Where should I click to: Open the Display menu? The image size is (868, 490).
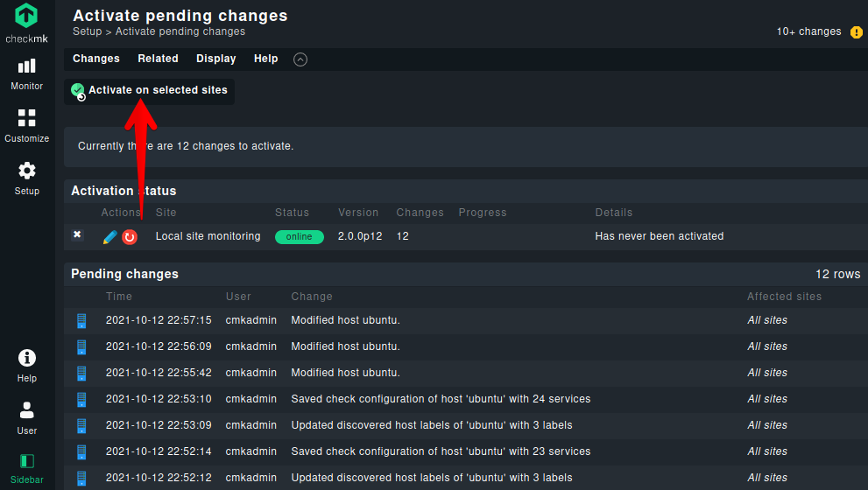tap(215, 59)
